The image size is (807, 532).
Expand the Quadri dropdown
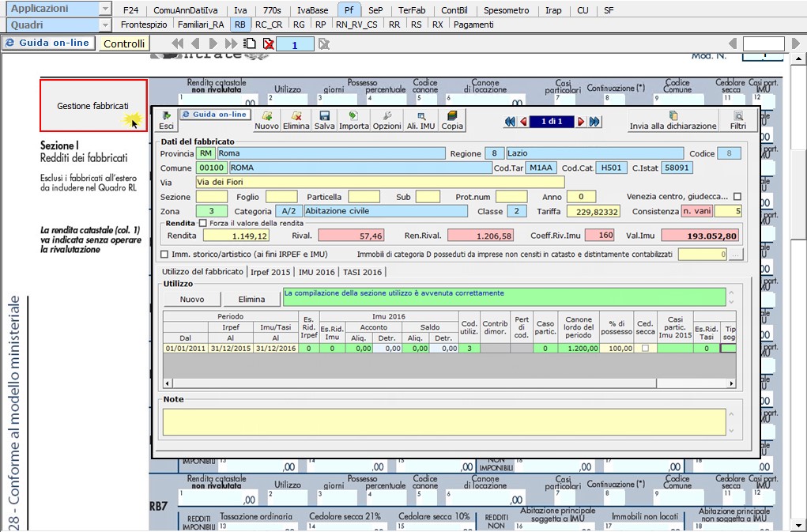pos(105,25)
